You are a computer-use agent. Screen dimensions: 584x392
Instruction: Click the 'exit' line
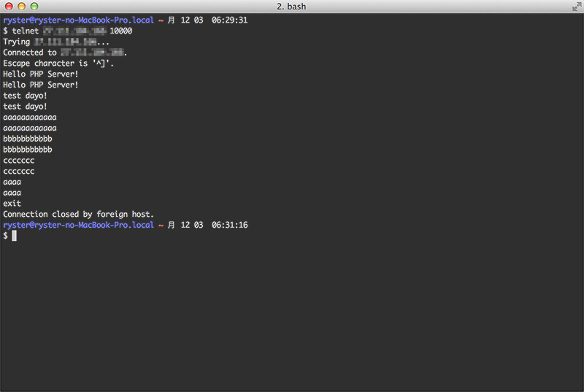point(12,203)
